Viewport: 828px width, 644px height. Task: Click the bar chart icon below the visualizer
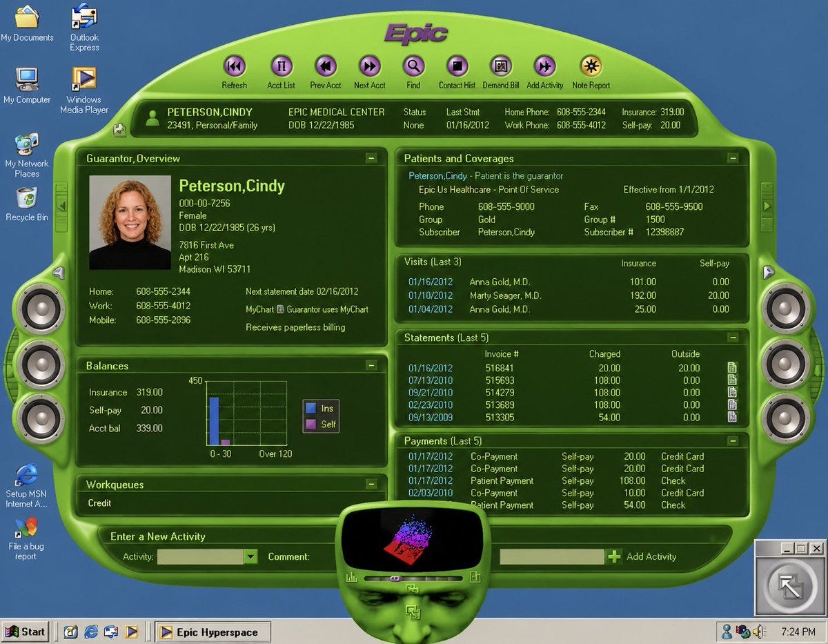(352, 577)
